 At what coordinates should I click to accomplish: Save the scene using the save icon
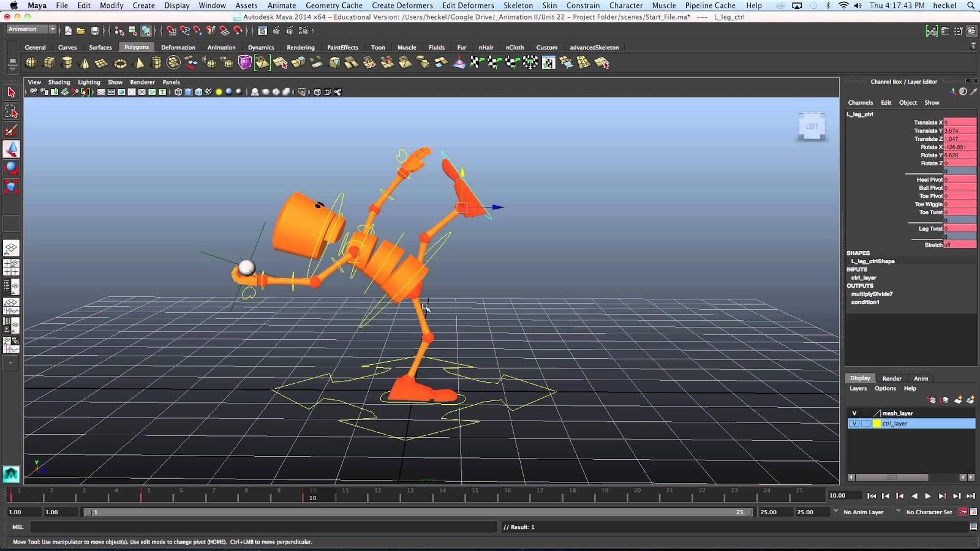[95, 29]
